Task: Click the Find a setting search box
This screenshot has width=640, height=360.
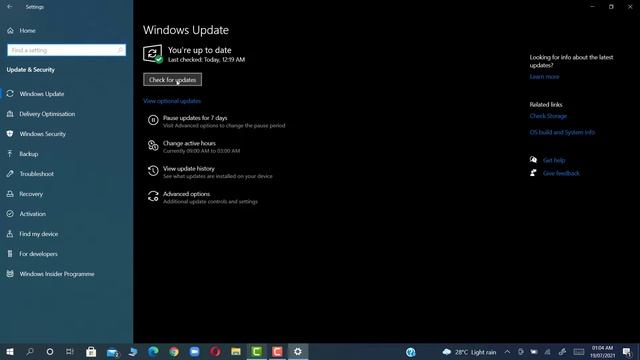Action: tap(67, 50)
